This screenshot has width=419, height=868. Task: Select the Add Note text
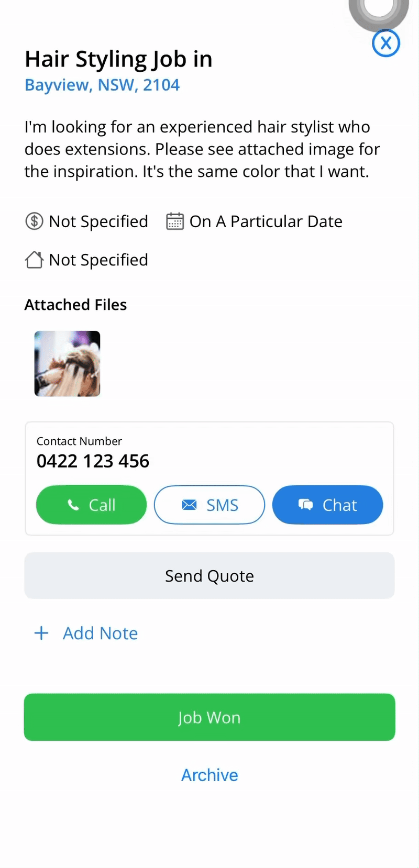coord(100,633)
